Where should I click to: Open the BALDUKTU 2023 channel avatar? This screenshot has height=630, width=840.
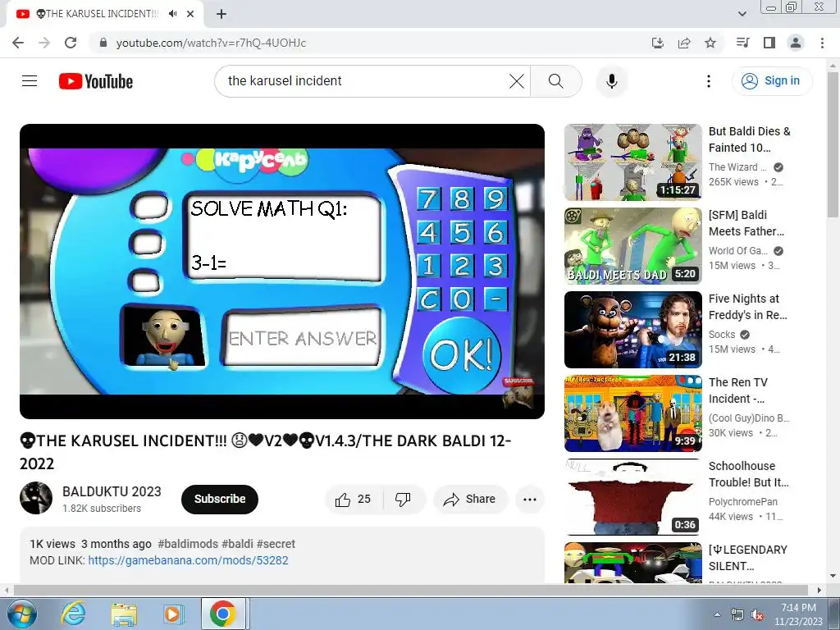[36, 498]
